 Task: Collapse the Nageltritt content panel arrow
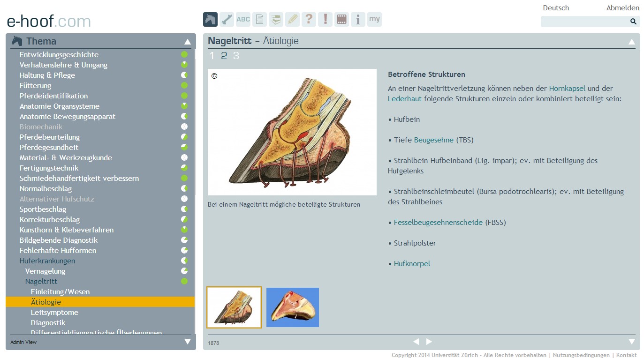pyautogui.click(x=632, y=42)
